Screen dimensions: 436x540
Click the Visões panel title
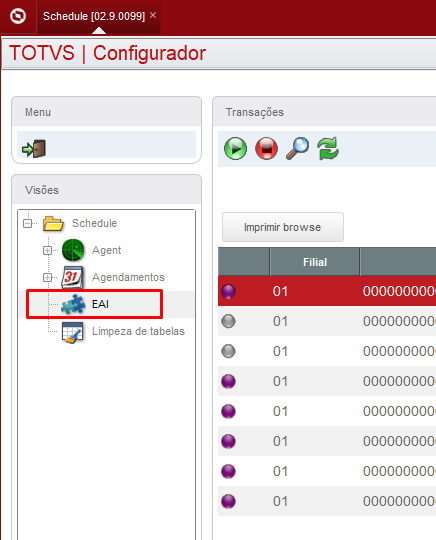pos(42,190)
